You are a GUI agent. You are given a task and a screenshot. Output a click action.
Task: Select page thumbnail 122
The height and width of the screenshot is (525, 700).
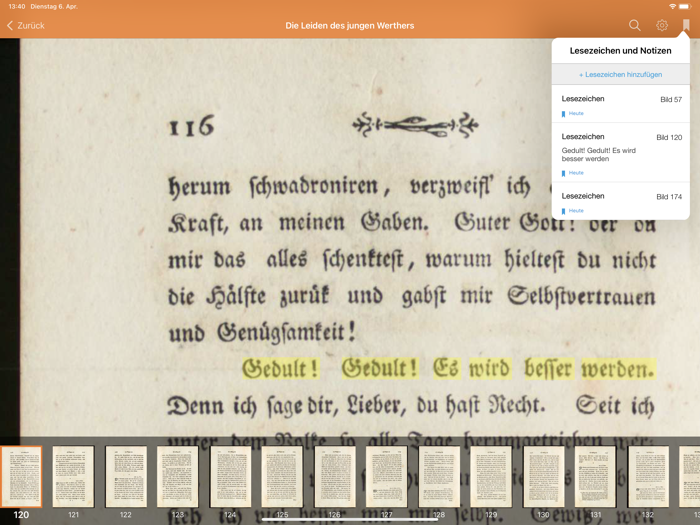tap(126, 477)
